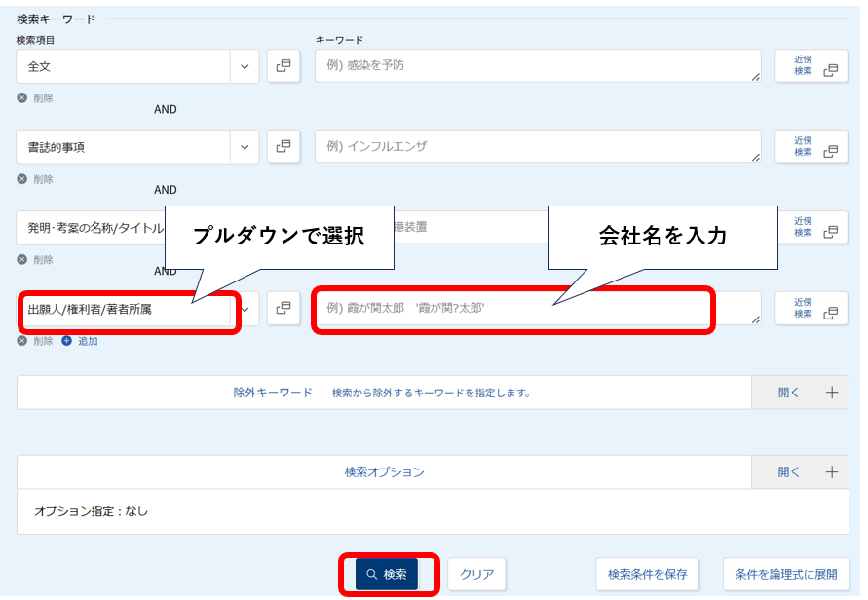Screen dimensions: 868x600
Task: Click the blue 追加 plus icon
Action: coord(67,341)
